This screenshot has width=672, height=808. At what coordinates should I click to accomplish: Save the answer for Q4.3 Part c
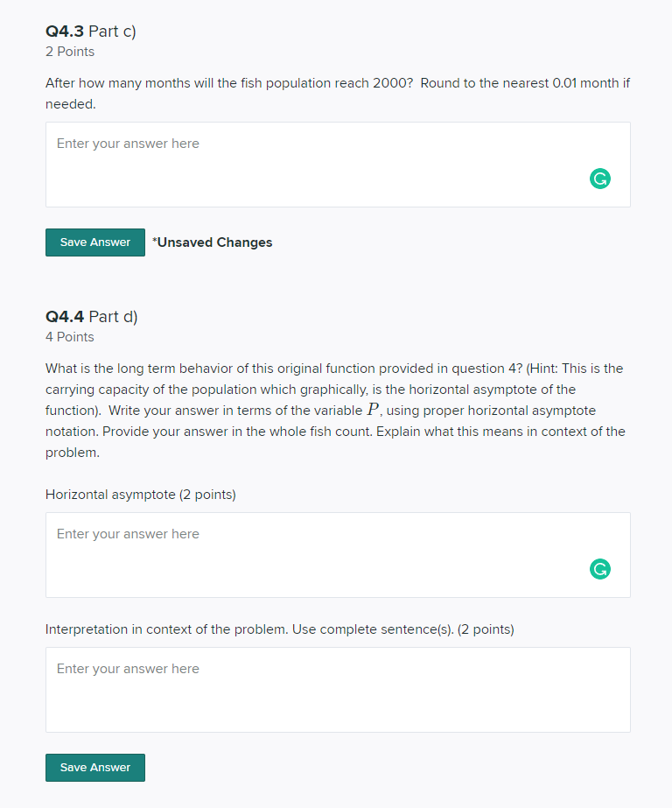pos(95,242)
